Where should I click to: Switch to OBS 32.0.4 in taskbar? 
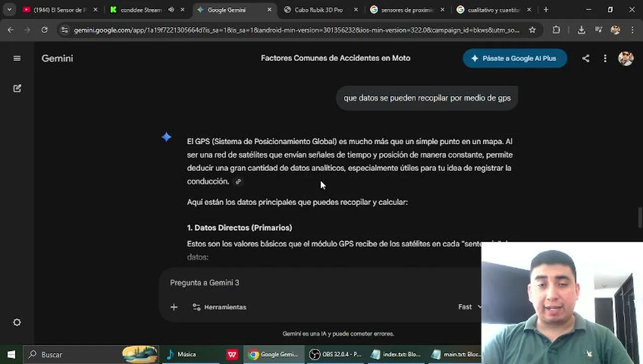335,354
